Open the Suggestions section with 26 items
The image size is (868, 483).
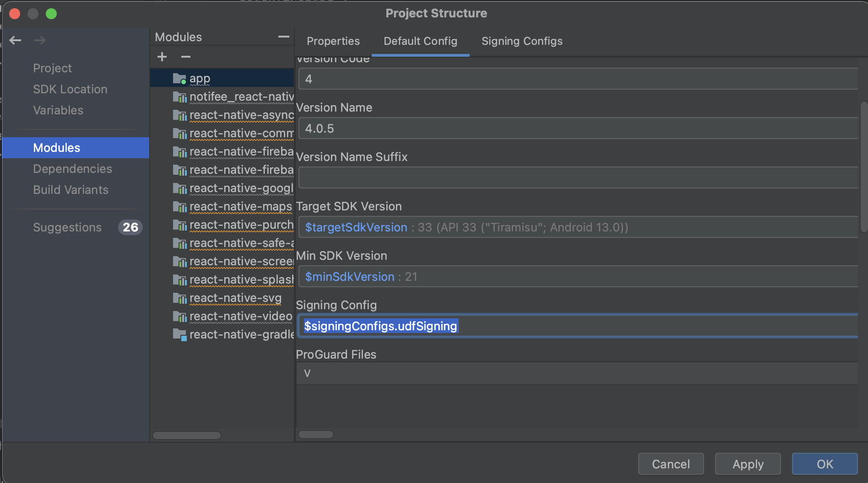pyautogui.click(x=67, y=227)
